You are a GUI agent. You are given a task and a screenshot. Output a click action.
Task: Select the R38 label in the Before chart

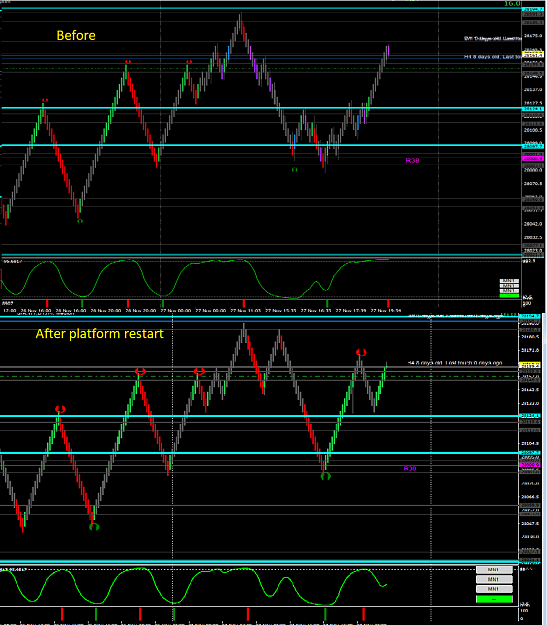coord(412,161)
